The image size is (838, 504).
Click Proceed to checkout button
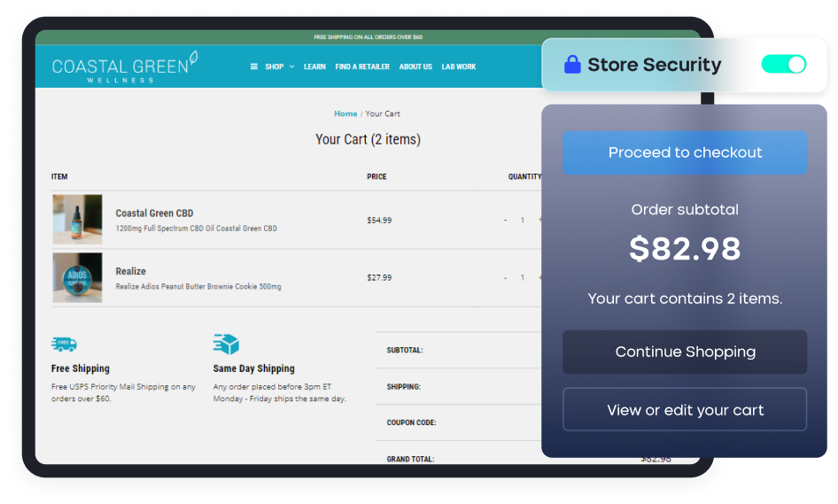coord(685,153)
